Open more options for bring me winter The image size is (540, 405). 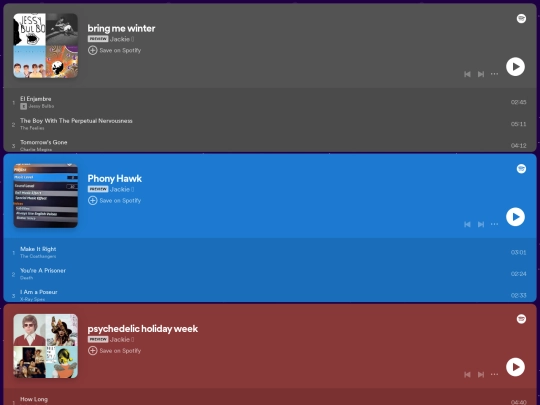point(494,74)
